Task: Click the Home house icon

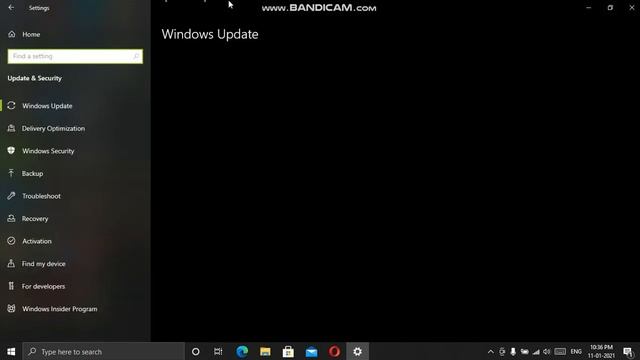Action: coord(11,34)
